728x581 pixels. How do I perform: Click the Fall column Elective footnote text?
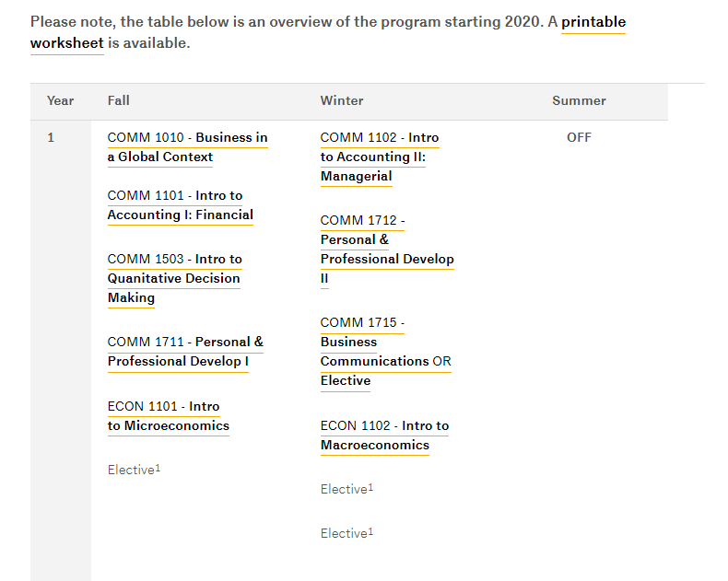(x=134, y=470)
